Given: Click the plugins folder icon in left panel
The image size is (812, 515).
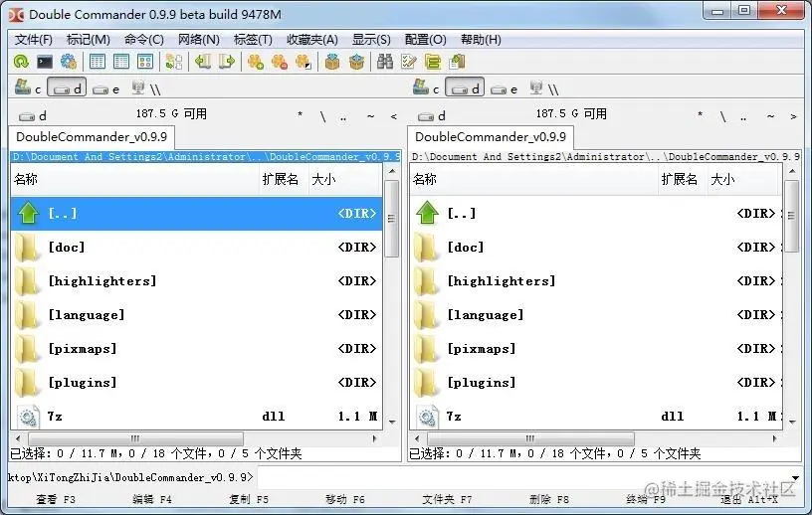Looking at the screenshot, I should tap(28, 383).
